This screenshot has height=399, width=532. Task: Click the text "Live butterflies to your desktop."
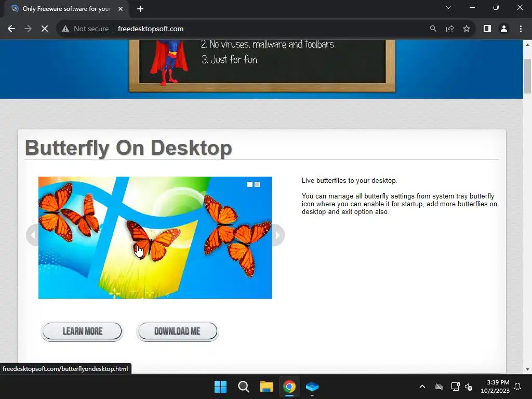tap(350, 180)
